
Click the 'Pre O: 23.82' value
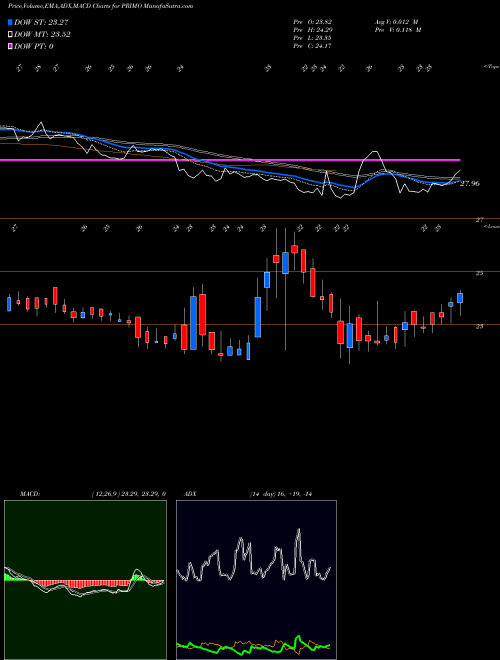coord(312,22)
